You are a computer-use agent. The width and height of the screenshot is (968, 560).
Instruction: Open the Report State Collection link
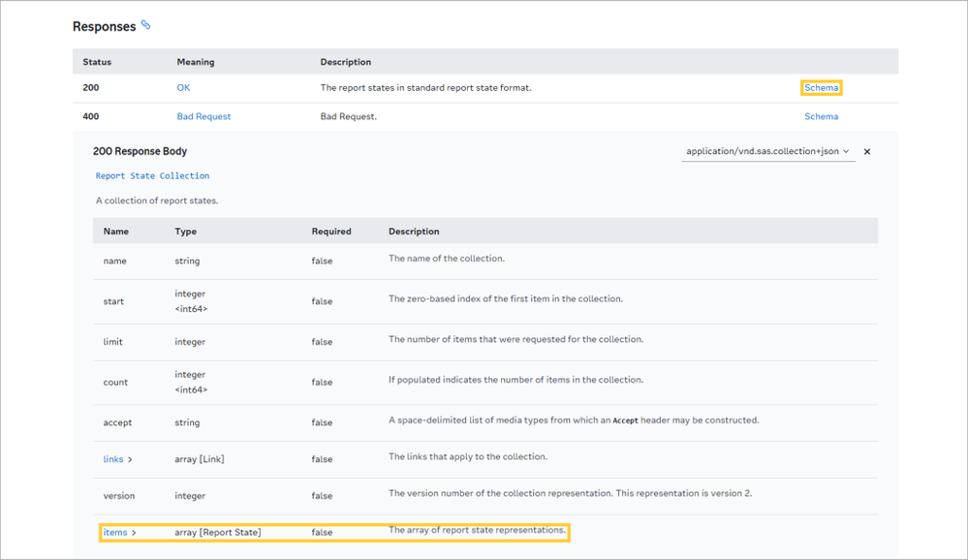[x=152, y=176]
